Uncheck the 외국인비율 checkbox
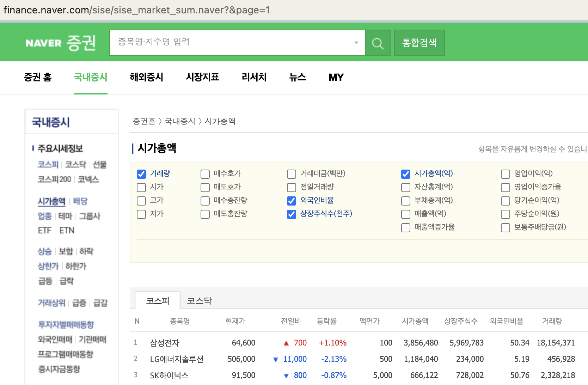The image size is (588, 385). tap(292, 201)
